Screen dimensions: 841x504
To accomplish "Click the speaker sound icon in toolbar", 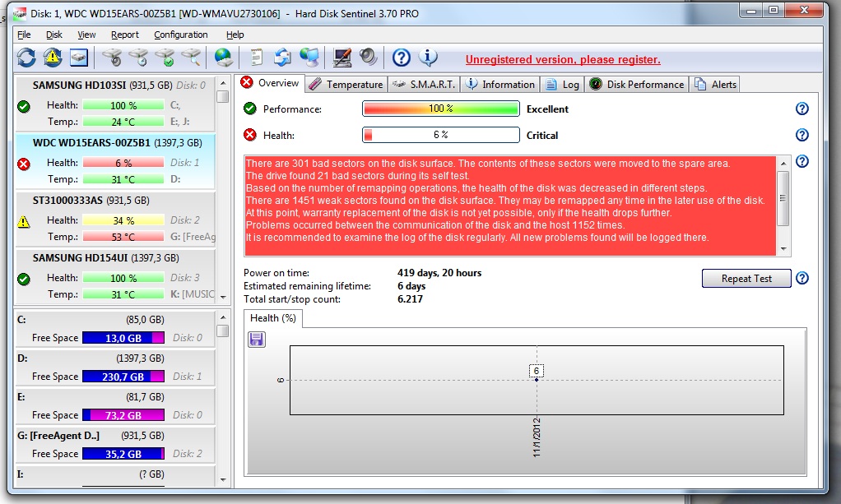I will pos(368,58).
